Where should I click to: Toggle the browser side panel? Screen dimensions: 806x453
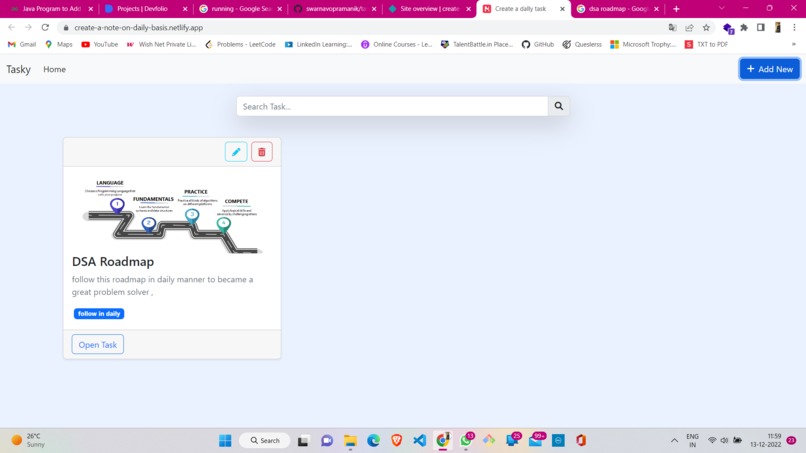click(761, 28)
